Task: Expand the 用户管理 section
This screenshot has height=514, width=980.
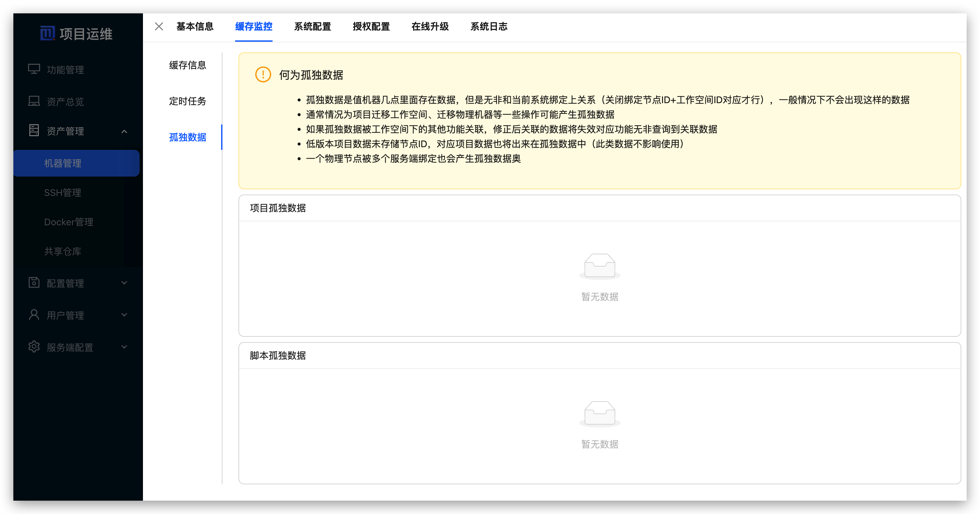Action: tap(124, 314)
